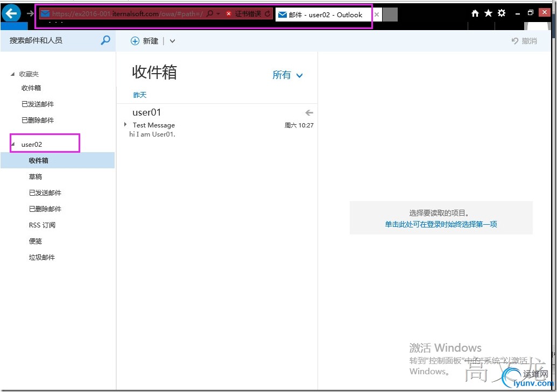Click the 选择要读取的项目 text
This screenshot has width=557, height=392.
point(439,213)
